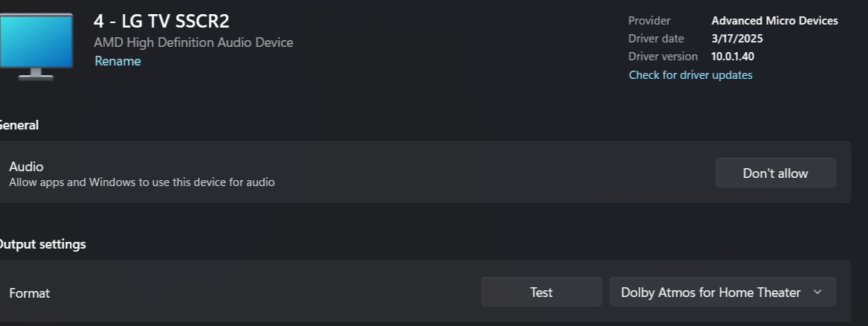Click the LG TV monitor icon
This screenshot has height=326, width=868.
[x=36, y=47]
